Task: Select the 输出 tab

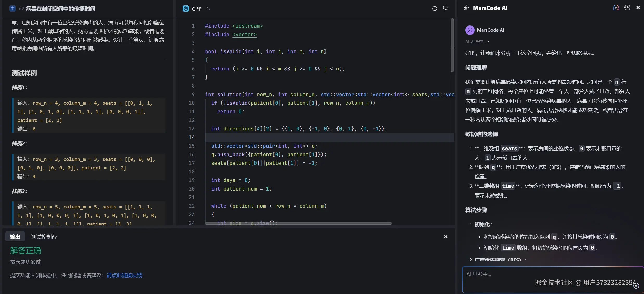Action: [x=15, y=237]
